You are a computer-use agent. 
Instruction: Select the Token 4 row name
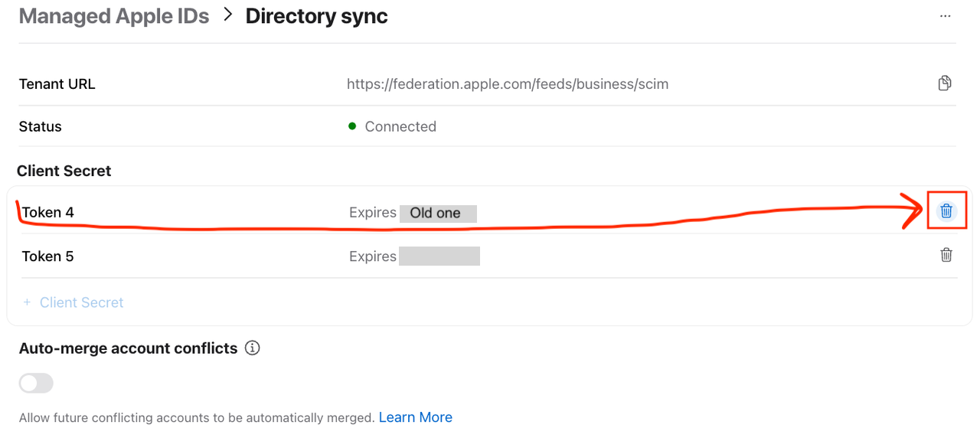tap(48, 212)
